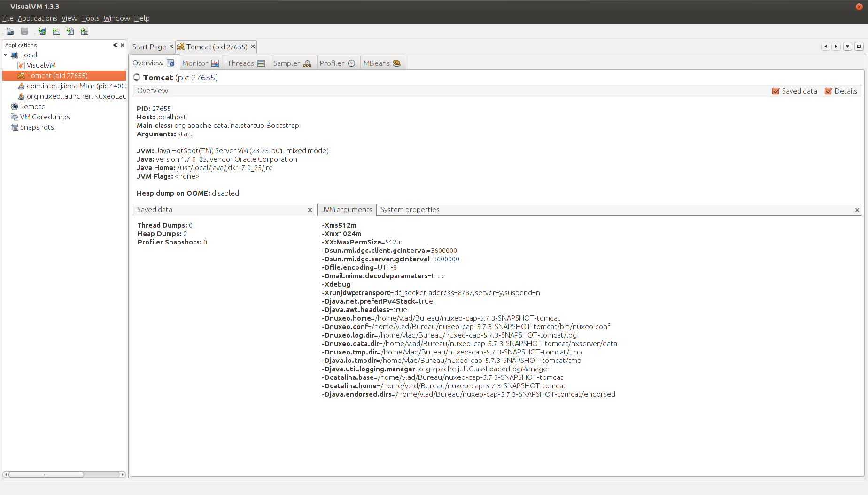Click the right arrow of Applications scrollbar

(123, 475)
